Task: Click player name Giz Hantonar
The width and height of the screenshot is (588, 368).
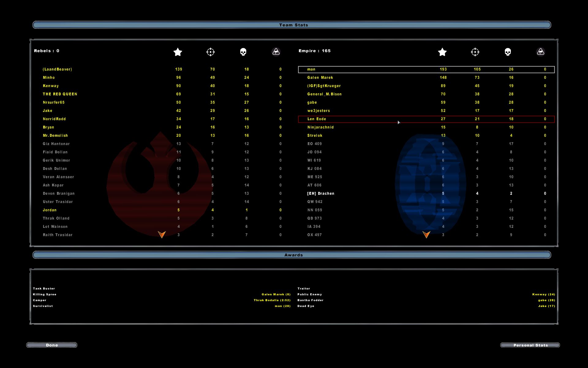Action: [56, 144]
